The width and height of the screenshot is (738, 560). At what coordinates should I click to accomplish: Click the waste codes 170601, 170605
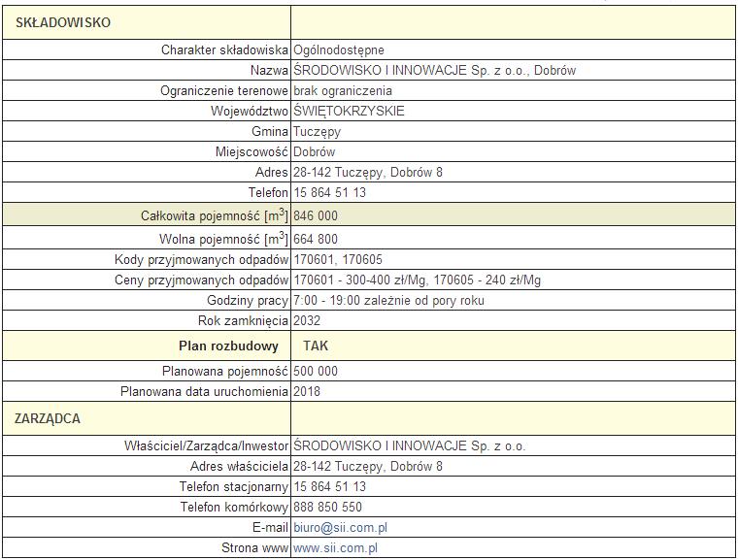(338, 259)
